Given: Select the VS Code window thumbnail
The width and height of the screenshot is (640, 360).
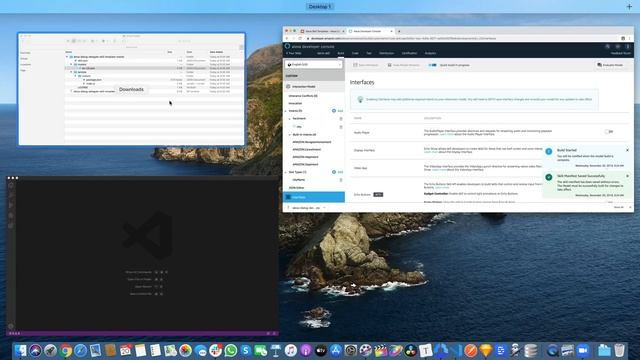Looking at the screenshot, I should [142, 256].
